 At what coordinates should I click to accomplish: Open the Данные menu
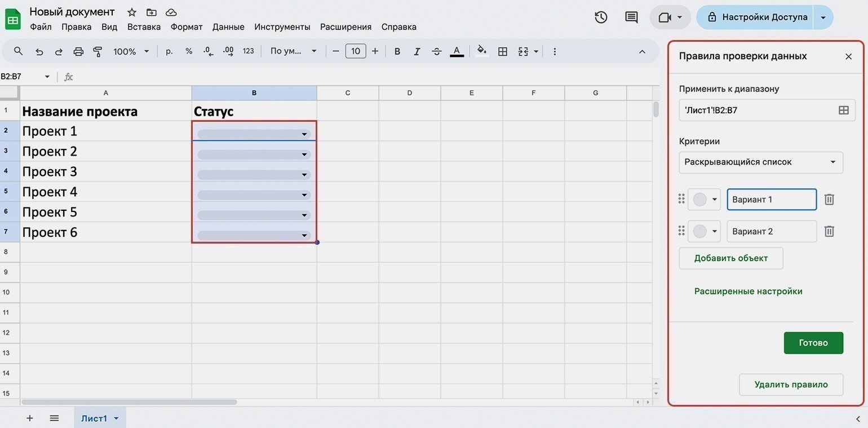pyautogui.click(x=228, y=27)
